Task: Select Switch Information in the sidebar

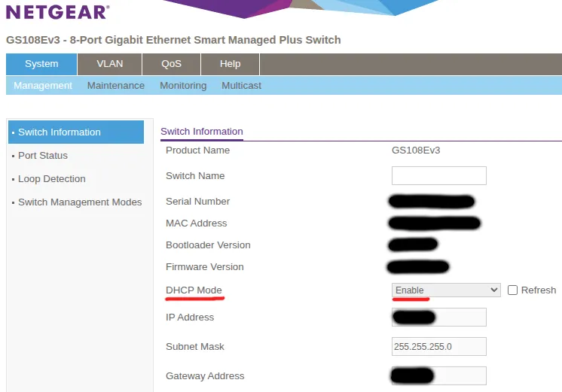Action: (x=76, y=132)
